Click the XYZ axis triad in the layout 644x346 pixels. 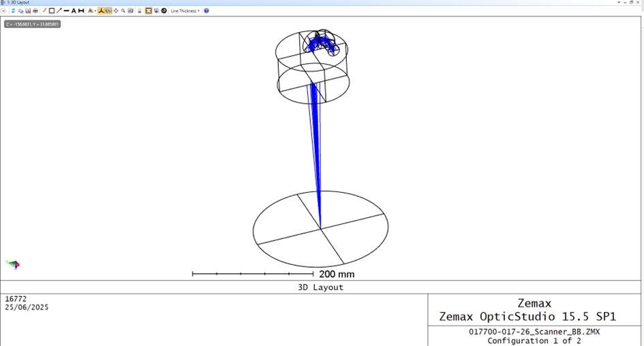point(13,264)
